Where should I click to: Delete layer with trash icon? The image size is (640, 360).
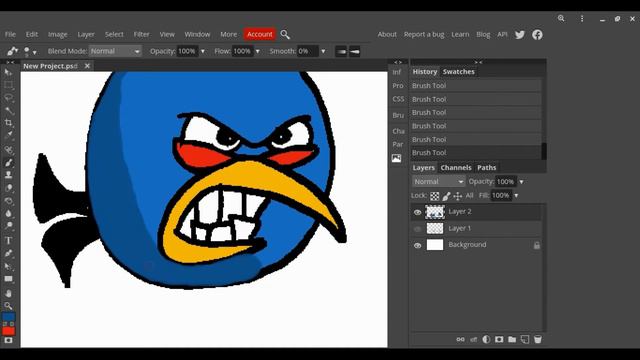538,339
